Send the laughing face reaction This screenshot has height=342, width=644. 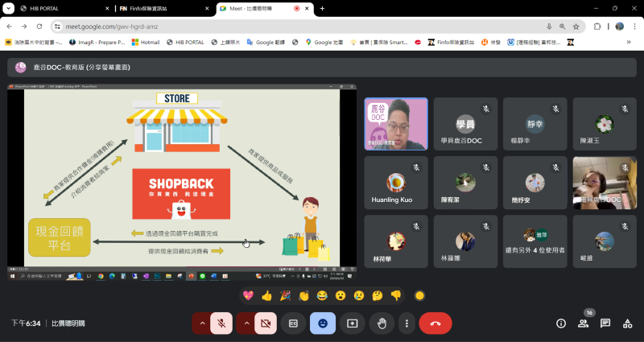322,295
